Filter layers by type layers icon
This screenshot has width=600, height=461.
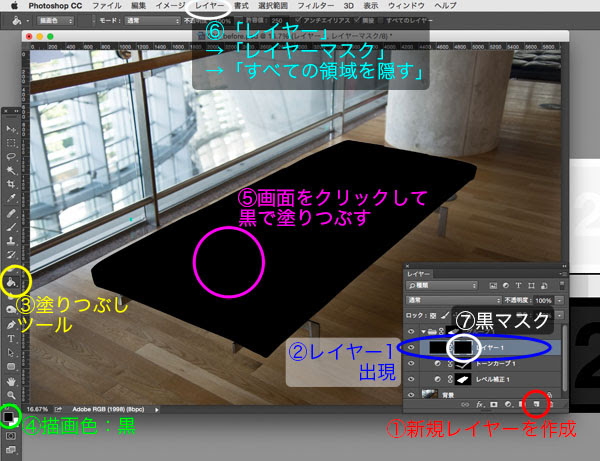518,285
